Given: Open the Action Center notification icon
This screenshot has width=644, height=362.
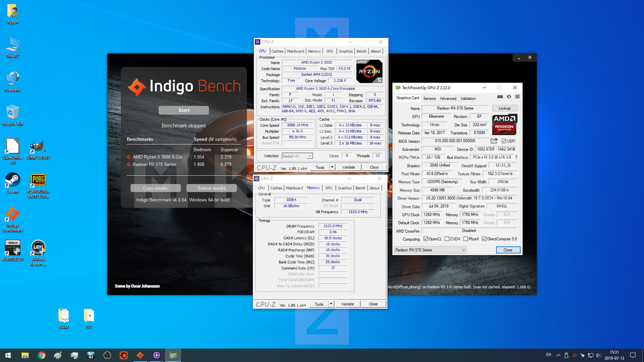Looking at the screenshot, I should tap(633, 355).
